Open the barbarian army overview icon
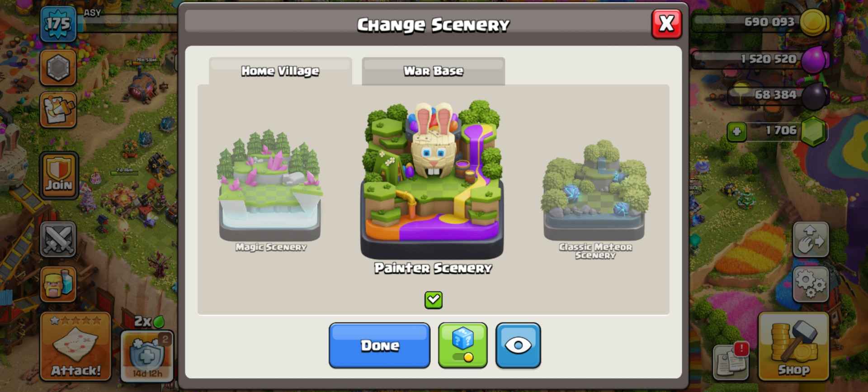 (x=58, y=284)
